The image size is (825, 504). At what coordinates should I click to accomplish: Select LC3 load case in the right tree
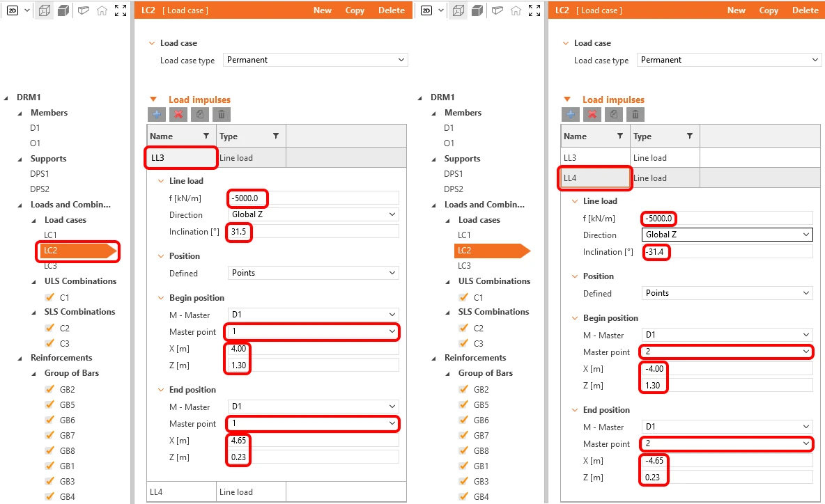(464, 265)
